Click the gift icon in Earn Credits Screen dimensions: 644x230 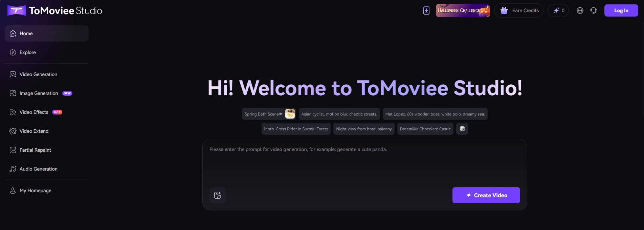(504, 10)
